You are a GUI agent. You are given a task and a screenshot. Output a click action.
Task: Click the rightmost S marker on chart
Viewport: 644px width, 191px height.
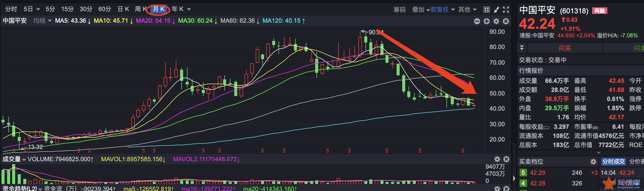[x=463, y=151]
